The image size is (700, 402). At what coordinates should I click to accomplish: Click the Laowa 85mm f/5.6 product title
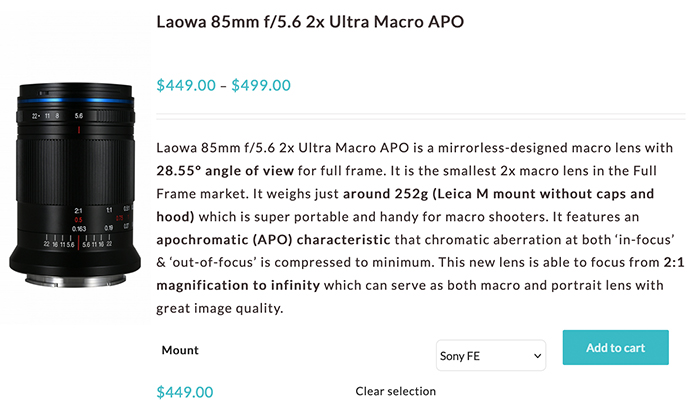(310, 21)
